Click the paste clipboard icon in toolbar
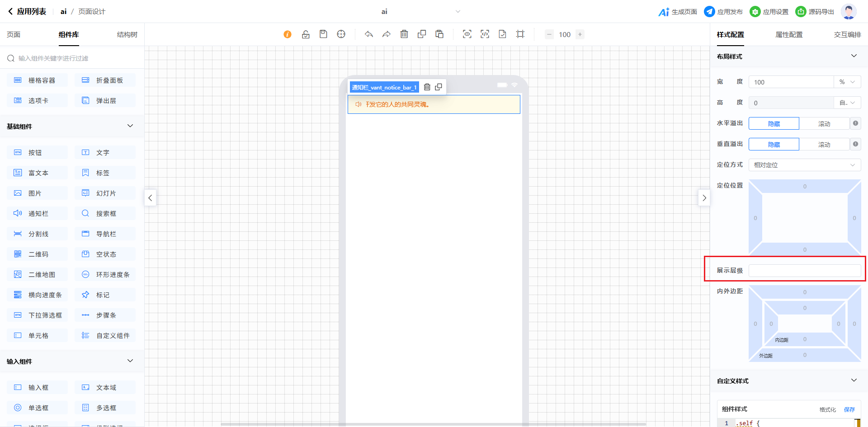868x427 pixels. 439,34
